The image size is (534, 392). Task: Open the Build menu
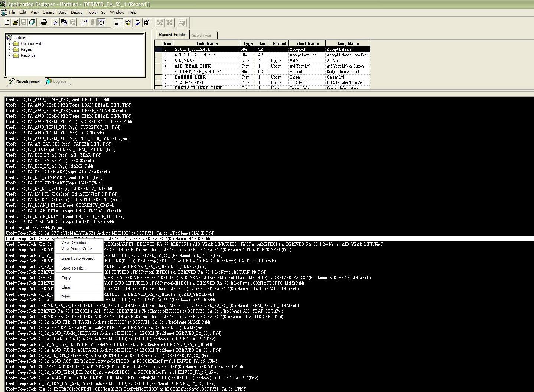[62, 12]
